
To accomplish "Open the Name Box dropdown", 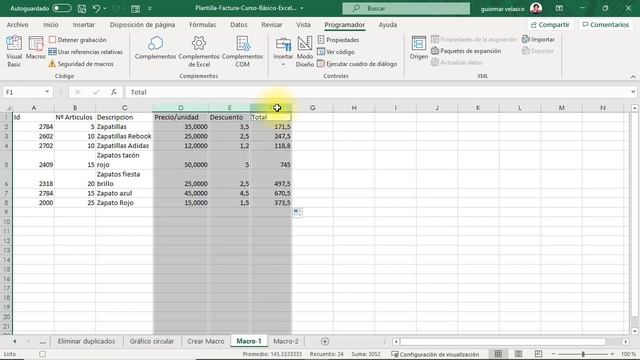I will pos(47,92).
